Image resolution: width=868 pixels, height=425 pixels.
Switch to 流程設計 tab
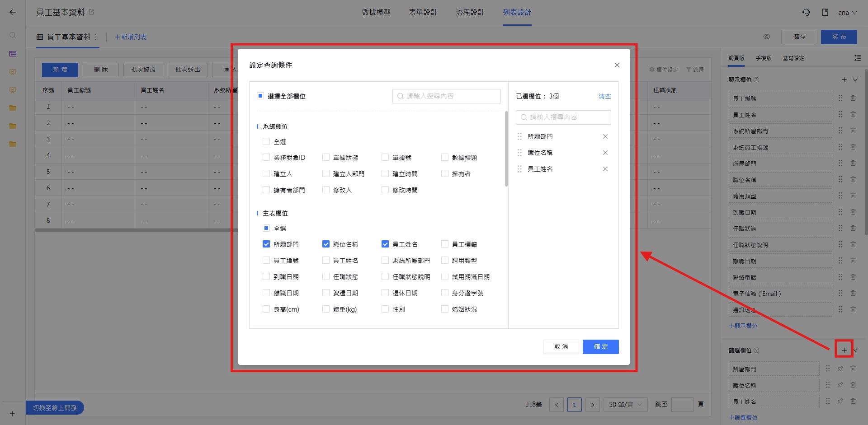pos(470,12)
